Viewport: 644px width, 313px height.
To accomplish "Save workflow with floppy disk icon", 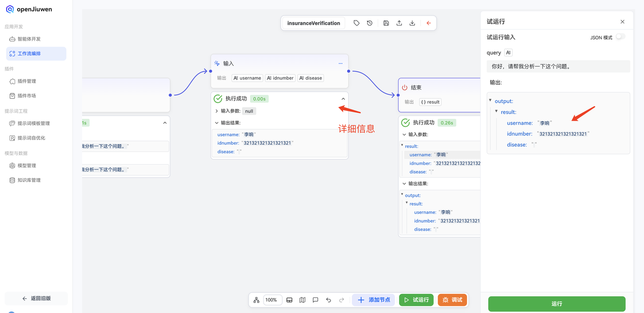I will [386, 23].
